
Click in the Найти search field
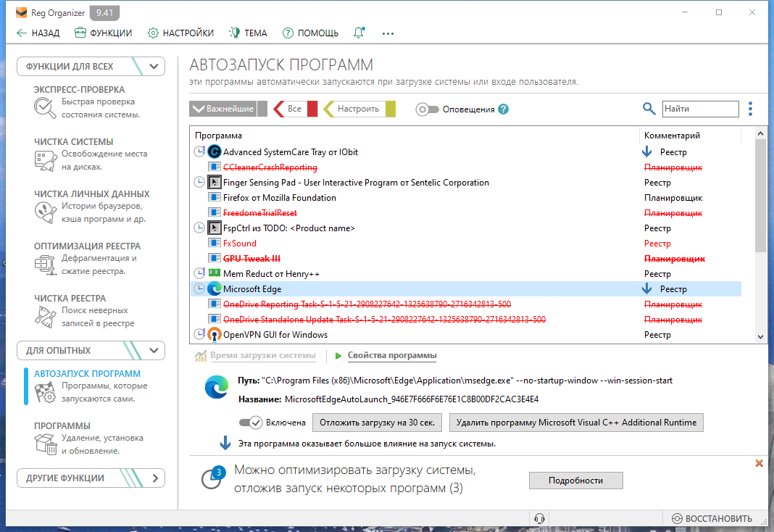tap(700, 109)
